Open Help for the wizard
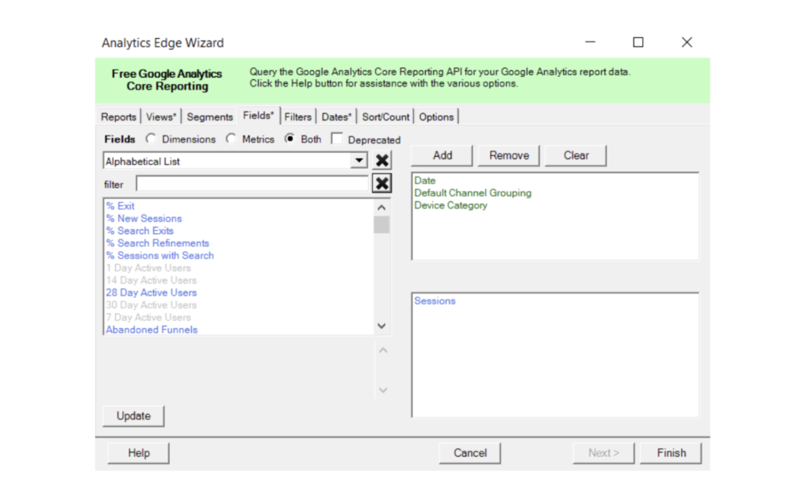Viewport: 812px width, 504px height. (138, 452)
